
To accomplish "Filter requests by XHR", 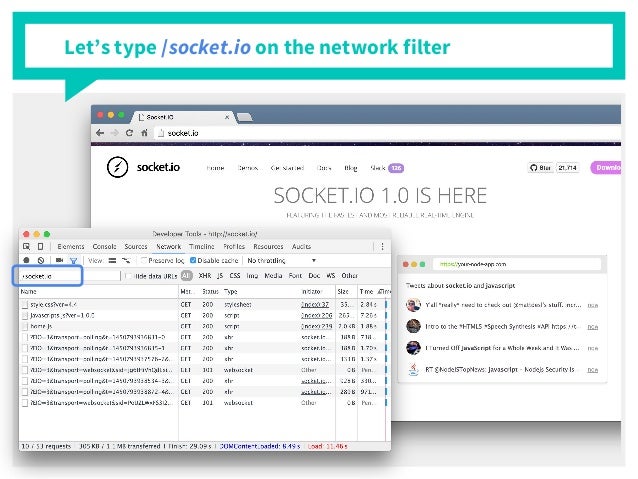I will [x=205, y=276].
